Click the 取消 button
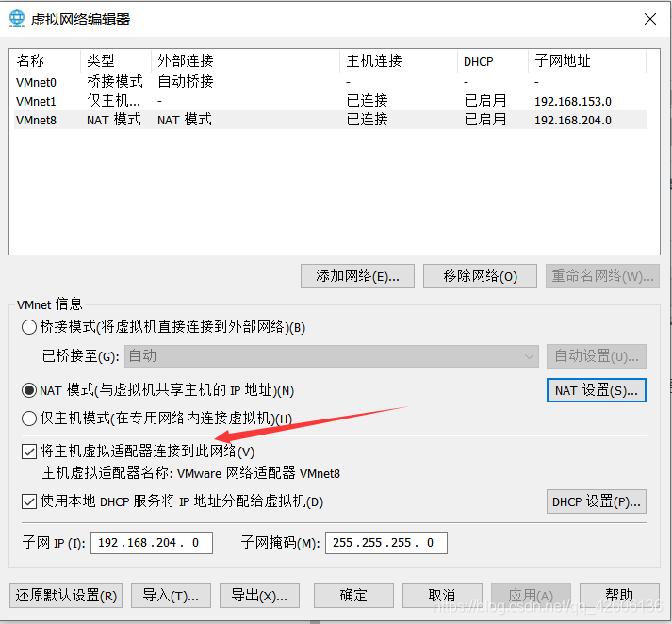 [442, 596]
